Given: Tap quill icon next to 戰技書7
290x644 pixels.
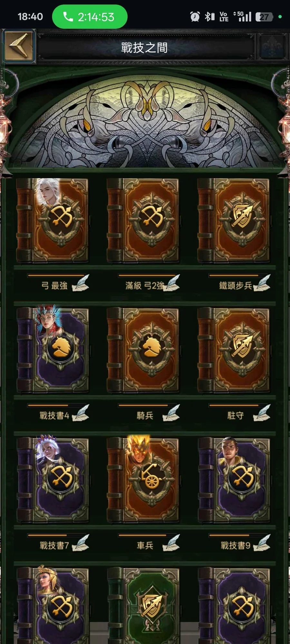Looking at the screenshot, I should pyautogui.click(x=80, y=543).
